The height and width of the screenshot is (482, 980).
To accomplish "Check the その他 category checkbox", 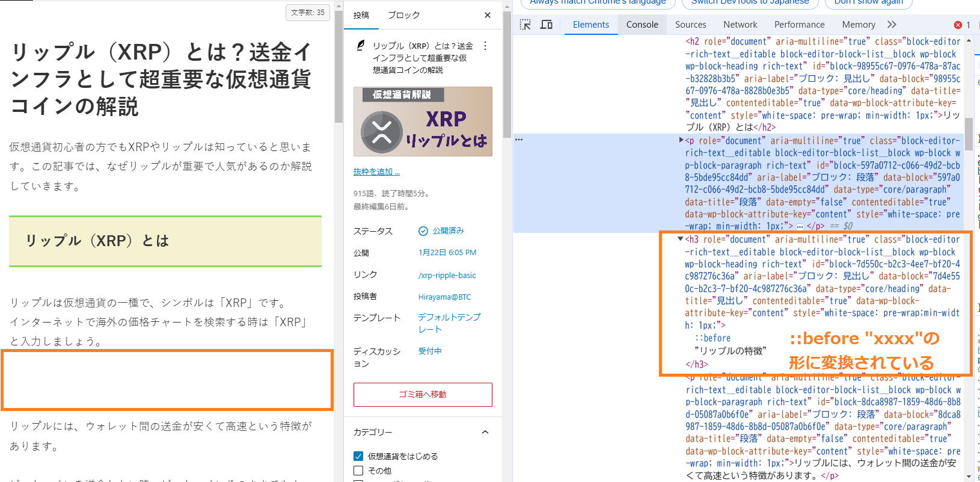I will 358,471.
